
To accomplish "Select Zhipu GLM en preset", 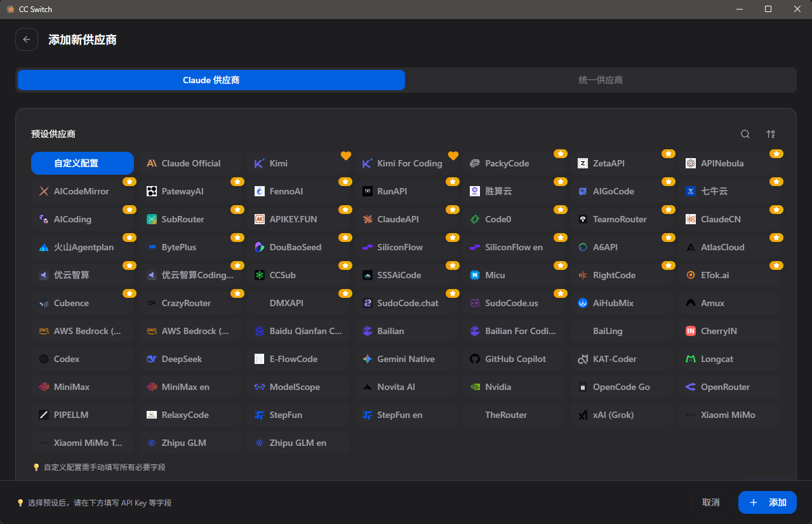I will (298, 443).
